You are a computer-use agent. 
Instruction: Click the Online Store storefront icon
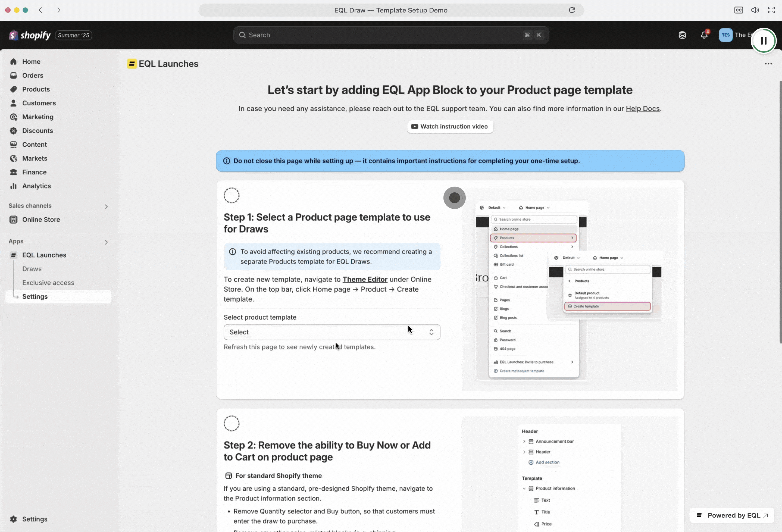click(x=14, y=219)
